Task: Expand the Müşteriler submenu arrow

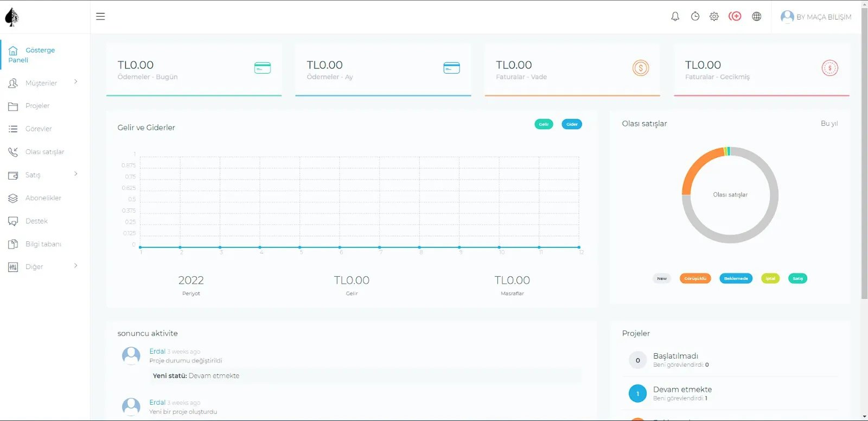Action: [x=75, y=82]
